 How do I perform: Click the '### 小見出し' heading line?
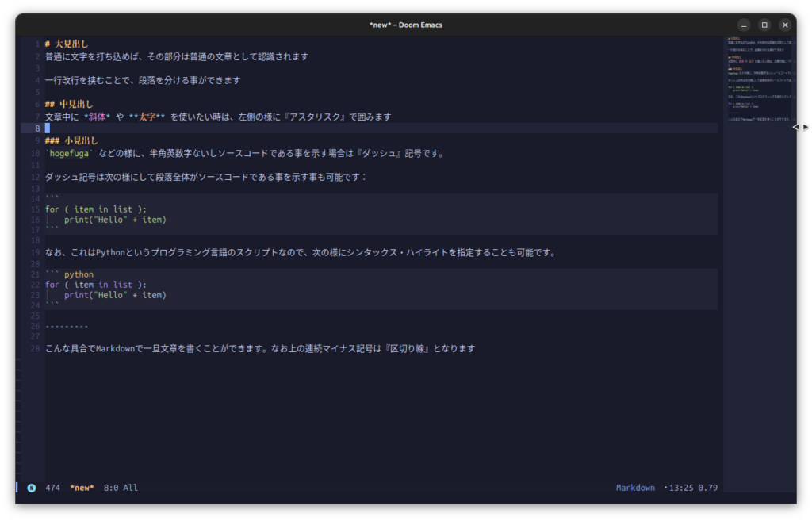tap(71, 140)
